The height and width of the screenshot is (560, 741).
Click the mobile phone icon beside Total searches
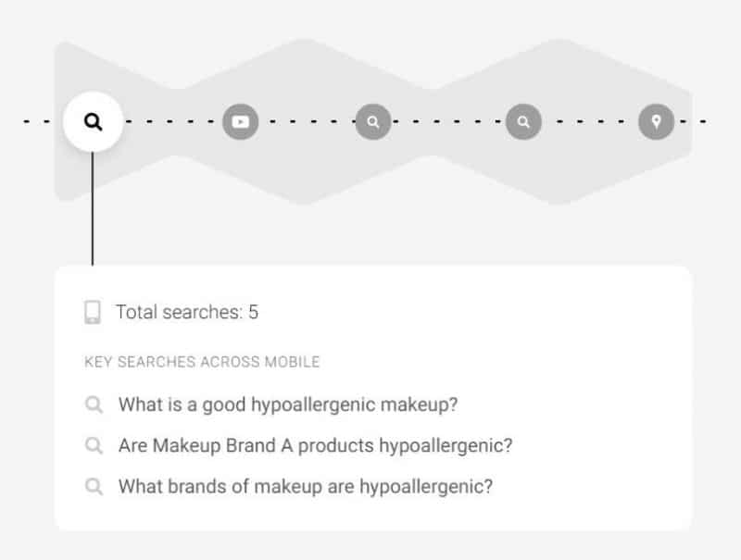[x=93, y=312]
